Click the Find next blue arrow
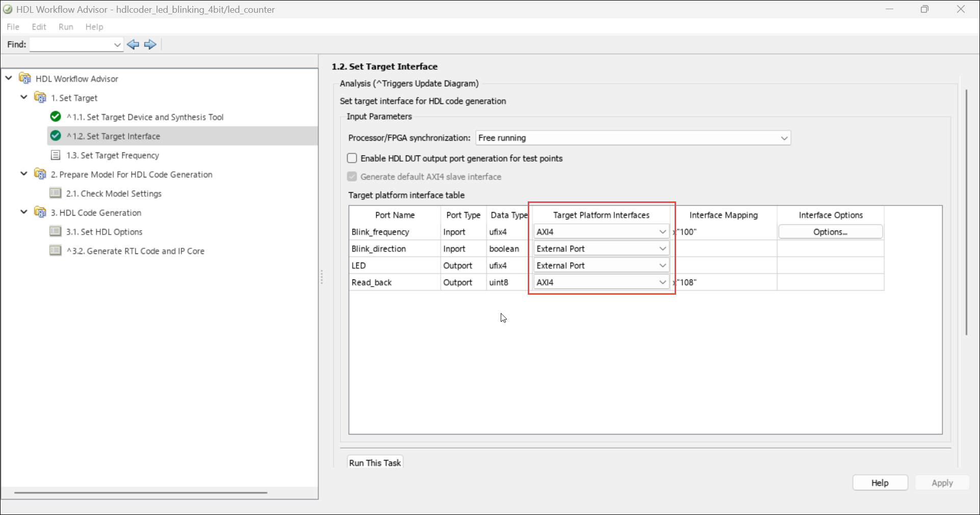This screenshot has width=980, height=515. pyautogui.click(x=150, y=45)
